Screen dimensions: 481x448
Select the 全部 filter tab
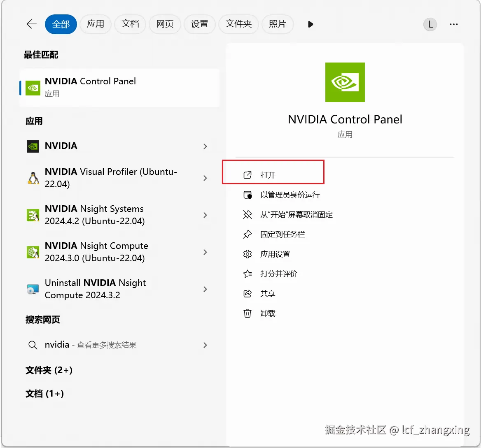click(x=61, y=24)
